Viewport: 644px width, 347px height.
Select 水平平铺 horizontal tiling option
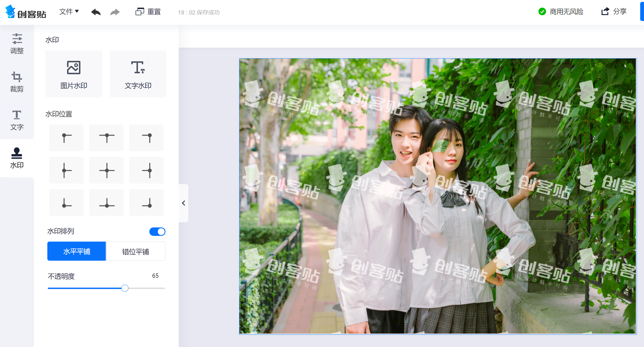pos(76,251)
